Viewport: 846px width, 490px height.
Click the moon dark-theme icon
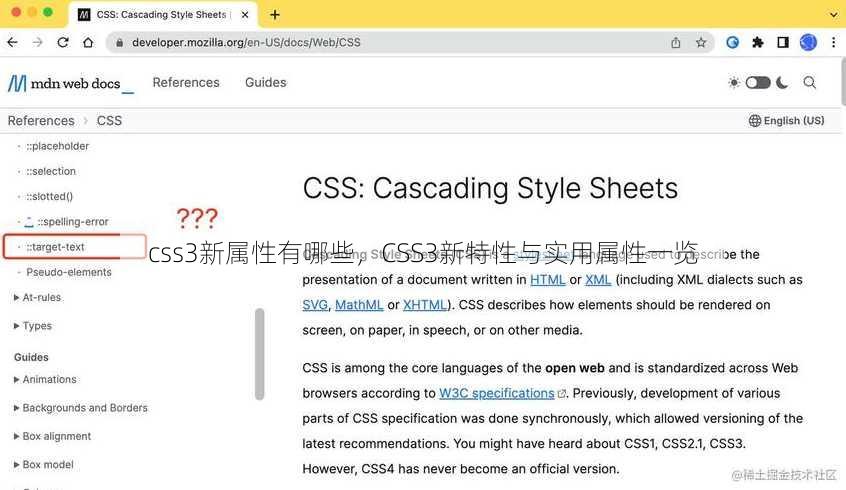[x=782, y=83]
